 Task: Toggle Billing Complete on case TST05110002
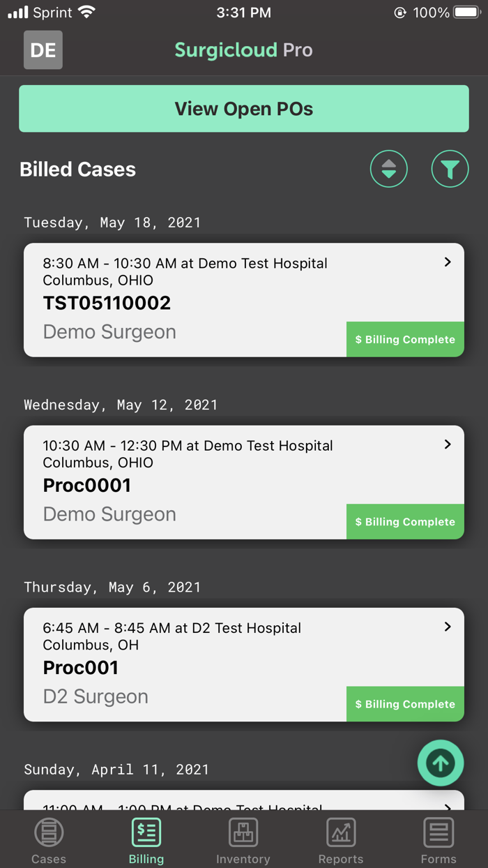pyautogui.click(x=405, y=339)
